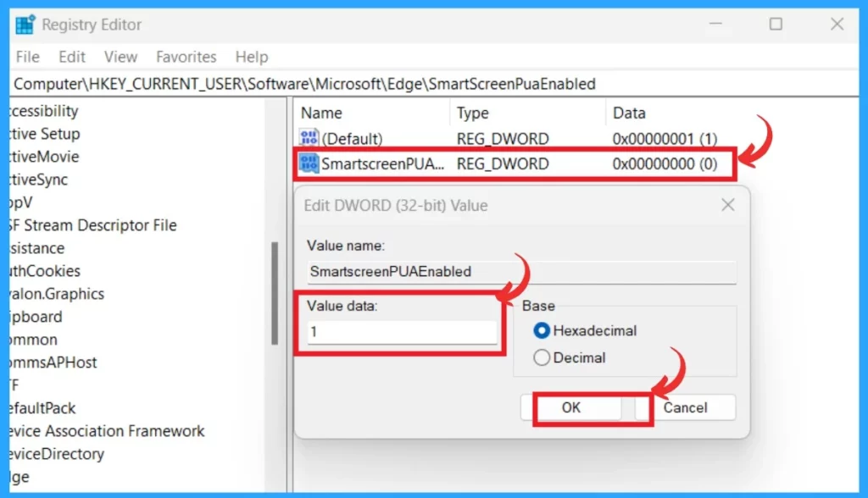Select the ActiveSync tree key

(39, 180)
